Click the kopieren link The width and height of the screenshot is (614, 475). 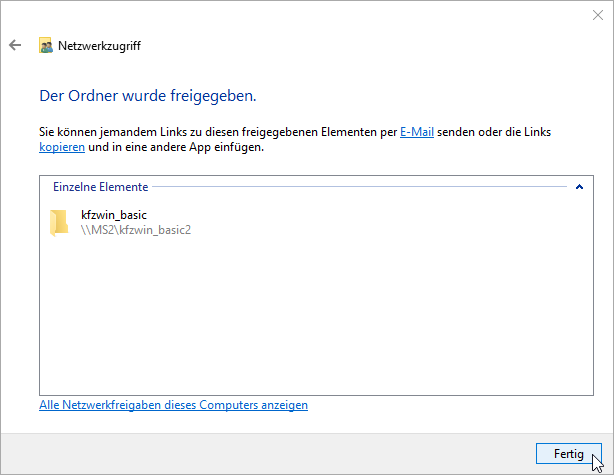(x=62, y=147)
